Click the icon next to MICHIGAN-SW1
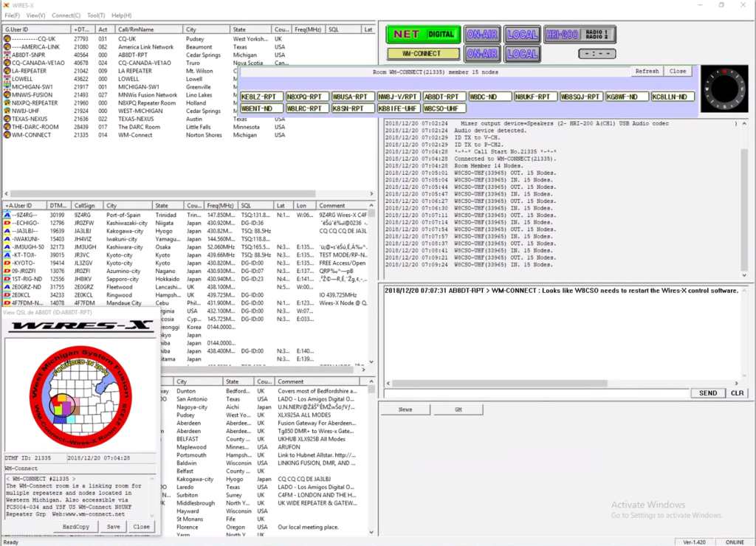756x546 pixels. point(7,87)
